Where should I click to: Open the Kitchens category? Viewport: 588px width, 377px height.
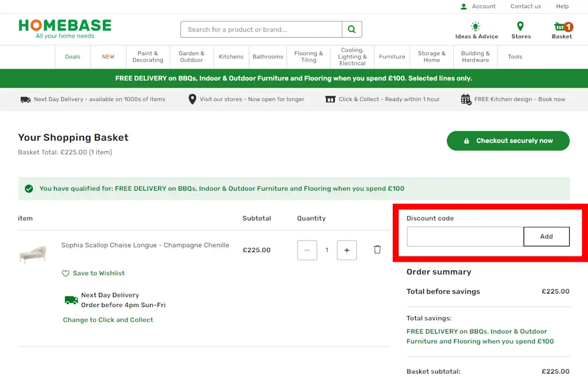(231, 56)
